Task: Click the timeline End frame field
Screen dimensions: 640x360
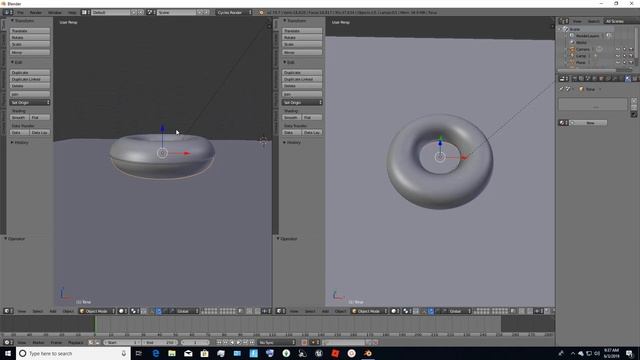Action: click(160, 342)
